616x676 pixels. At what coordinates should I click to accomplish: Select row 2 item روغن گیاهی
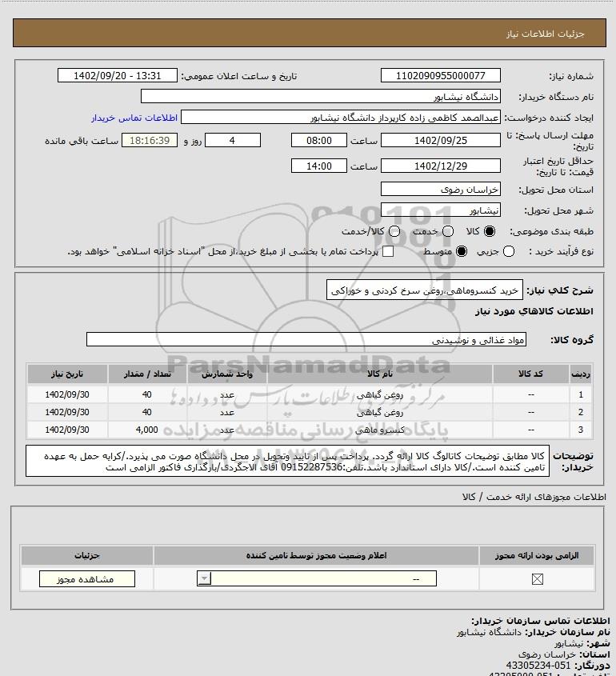click(379, 413)
